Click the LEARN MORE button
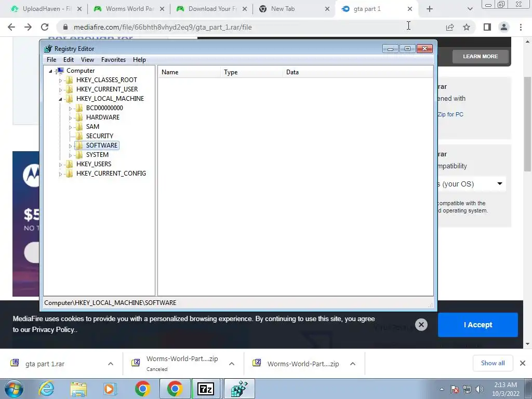The height and width of the screenshot is (399, 532). (481, 56)
